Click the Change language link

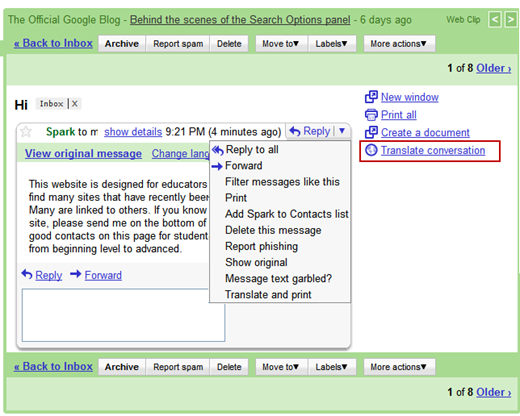[x=180, y=154]
